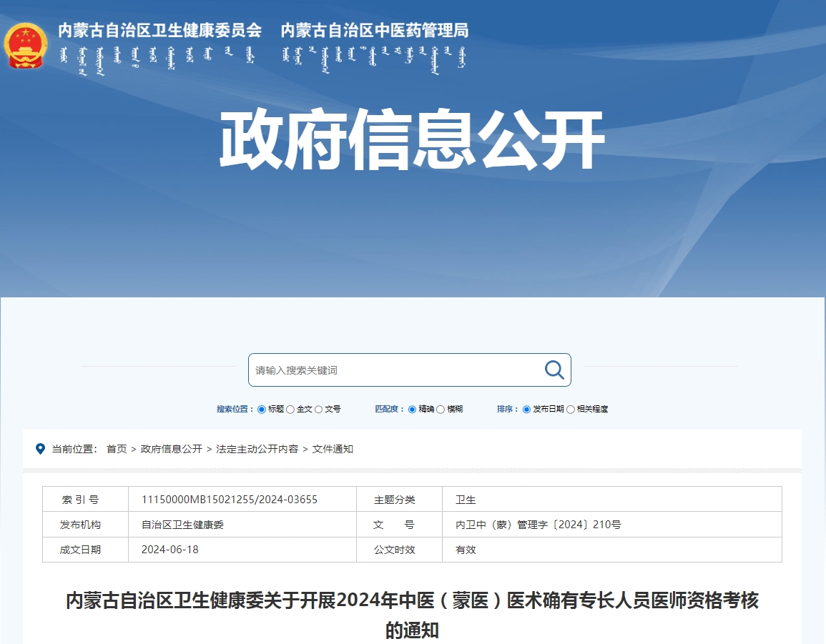Focus the 请输入搜索关键词 search box

click(x=393, y=370)
